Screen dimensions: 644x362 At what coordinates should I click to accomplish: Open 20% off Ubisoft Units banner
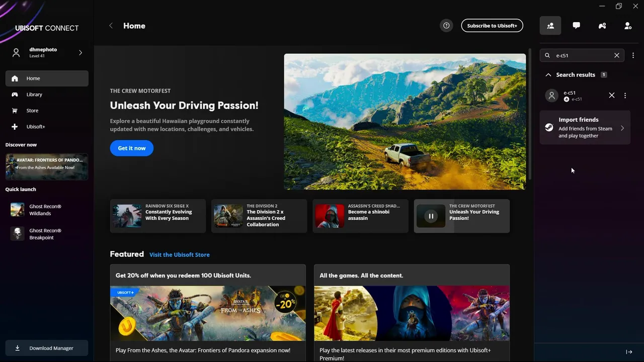tap(208, 313)
